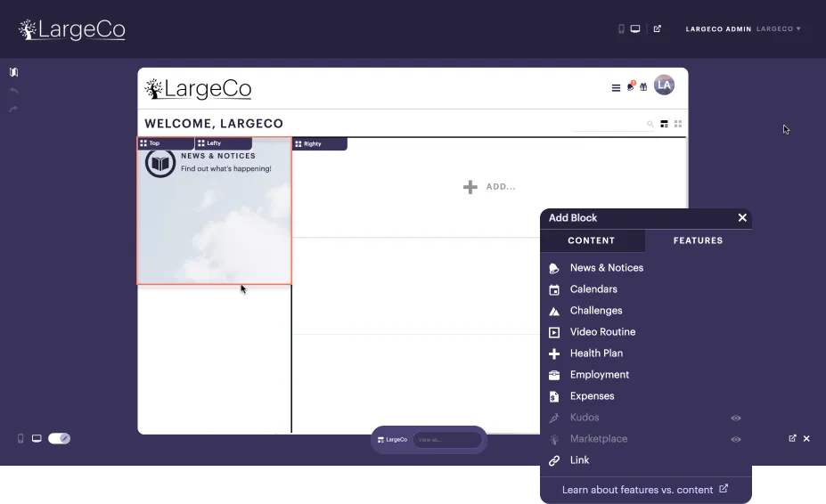Click the Calendars calendar icon
Image resolution: width=826 pixels, height=504 pixels.
click(x=553, y=289)
